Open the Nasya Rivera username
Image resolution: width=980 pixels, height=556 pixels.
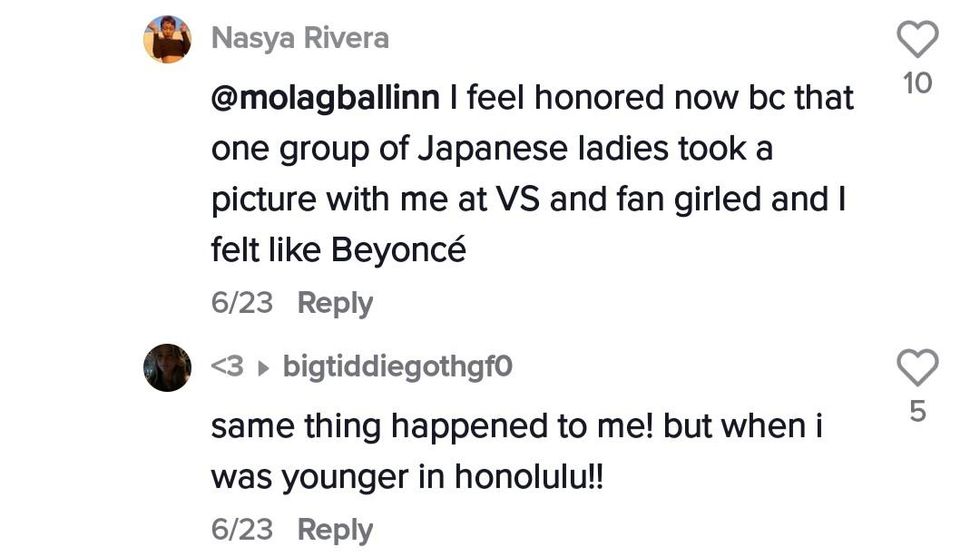point(300,39)
